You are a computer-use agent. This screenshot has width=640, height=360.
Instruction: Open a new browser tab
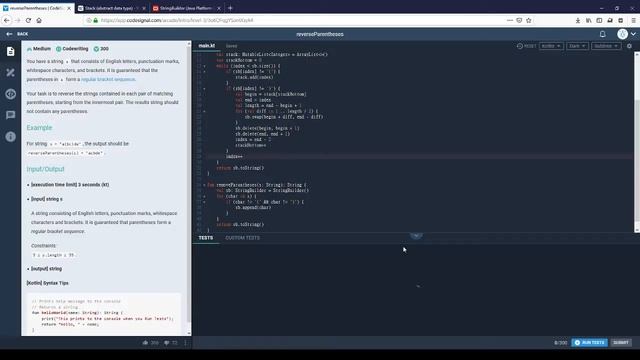point(230,8)
